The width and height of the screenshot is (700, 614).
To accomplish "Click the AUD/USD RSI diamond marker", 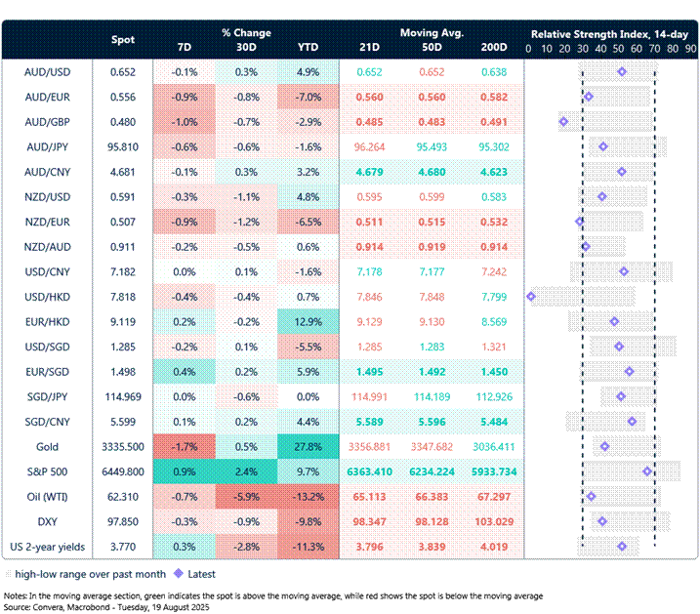I will pyautogui.click(x=622, y=71).
